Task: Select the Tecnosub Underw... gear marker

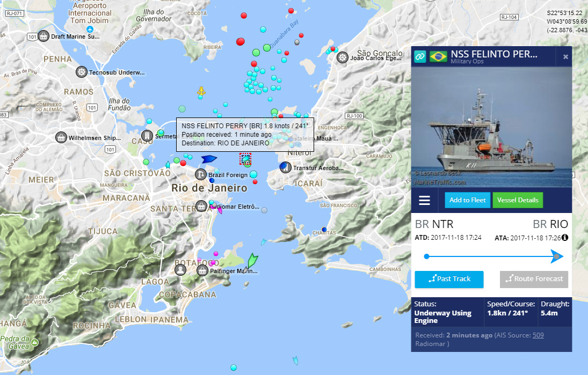Action: 82,72
